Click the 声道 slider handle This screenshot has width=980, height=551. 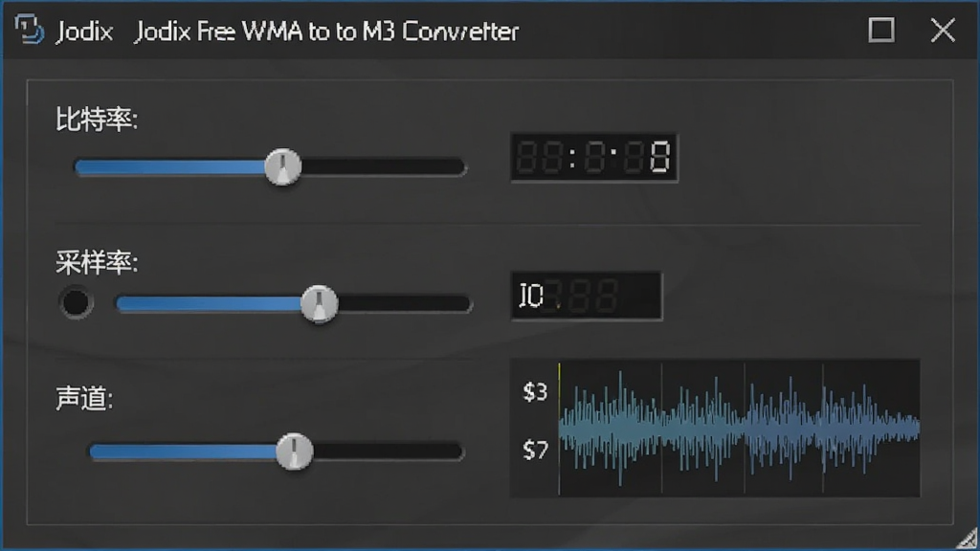point(295,452)
